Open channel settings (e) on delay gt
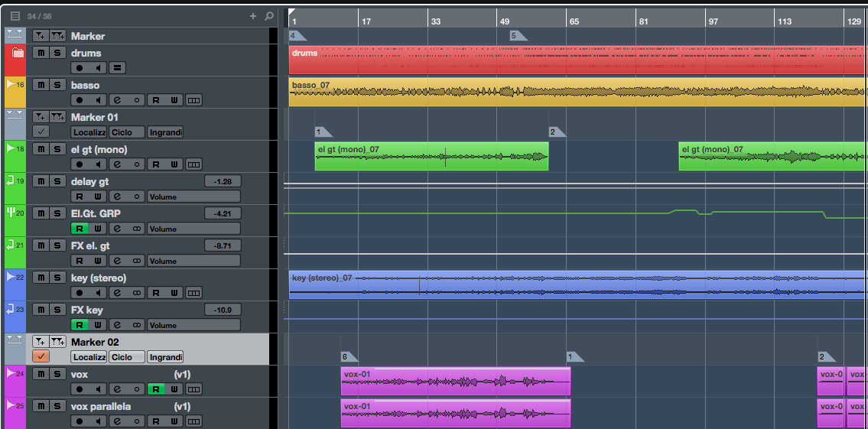This screenshot has height=429, width=868. [117, 197]
